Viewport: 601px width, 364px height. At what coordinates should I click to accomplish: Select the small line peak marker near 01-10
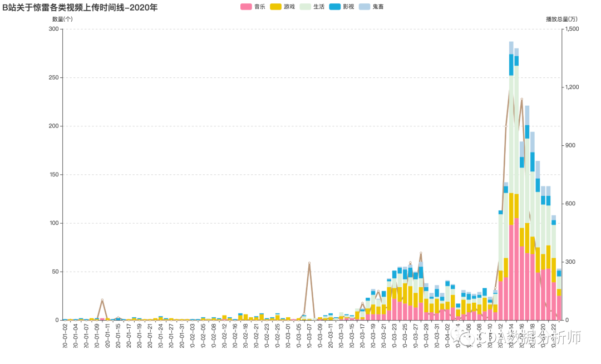tap(102, 300)
